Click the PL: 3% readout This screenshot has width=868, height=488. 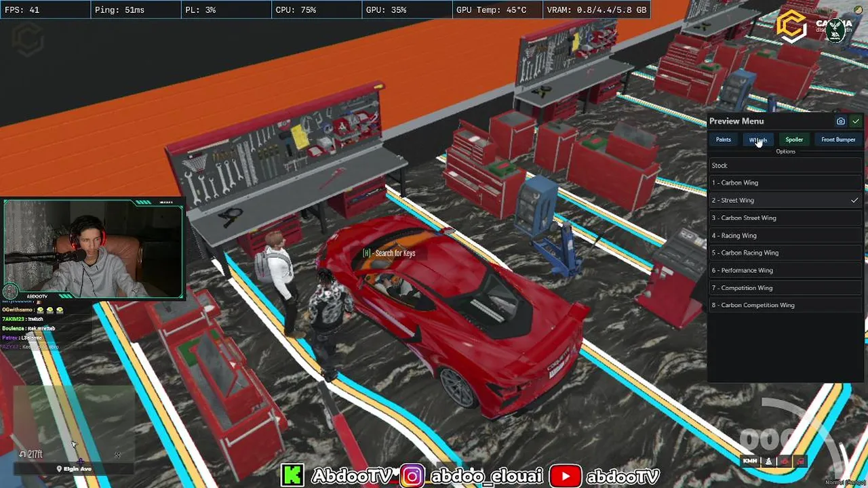click(201, 10)
